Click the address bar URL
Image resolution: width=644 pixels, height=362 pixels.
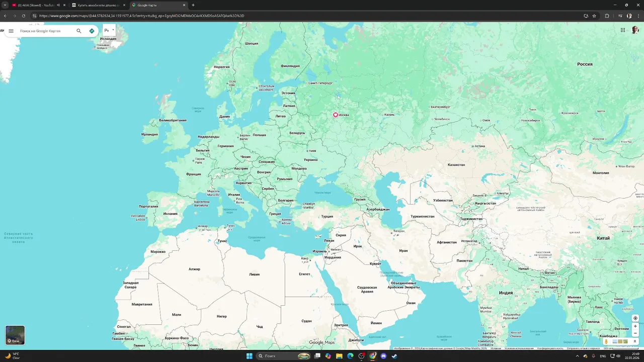click(141, 16)
